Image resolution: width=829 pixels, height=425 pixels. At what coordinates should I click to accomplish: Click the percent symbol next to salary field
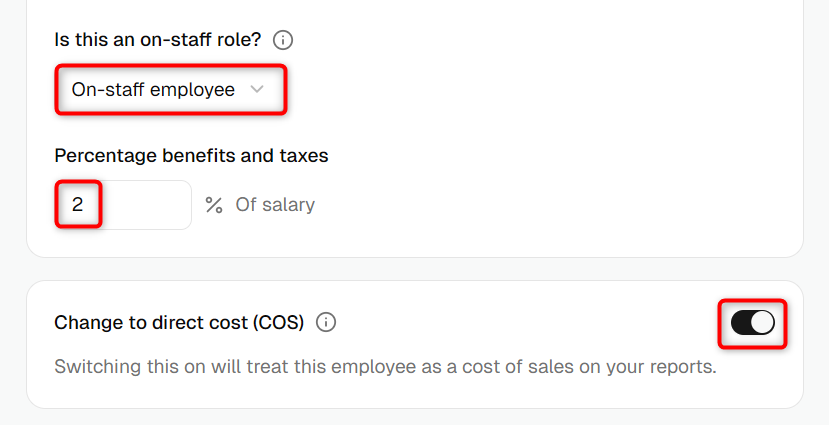click(214, 205)
